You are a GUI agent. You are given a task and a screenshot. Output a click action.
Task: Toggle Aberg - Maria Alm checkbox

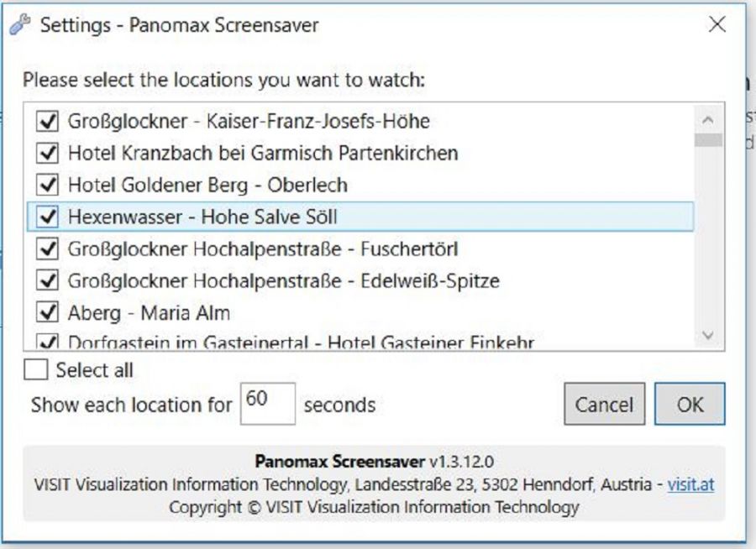(x=47, y=312)
